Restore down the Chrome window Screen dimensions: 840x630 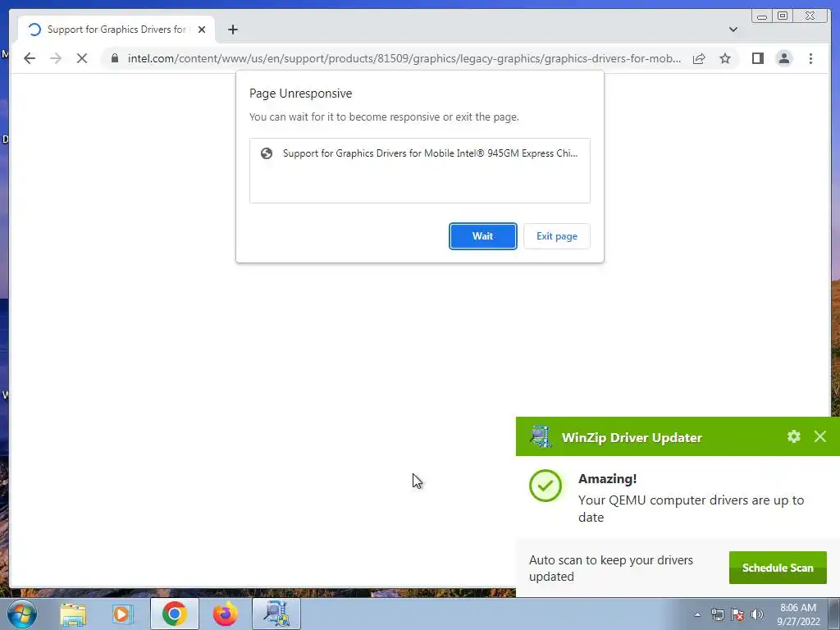click(x=782, y=16)
